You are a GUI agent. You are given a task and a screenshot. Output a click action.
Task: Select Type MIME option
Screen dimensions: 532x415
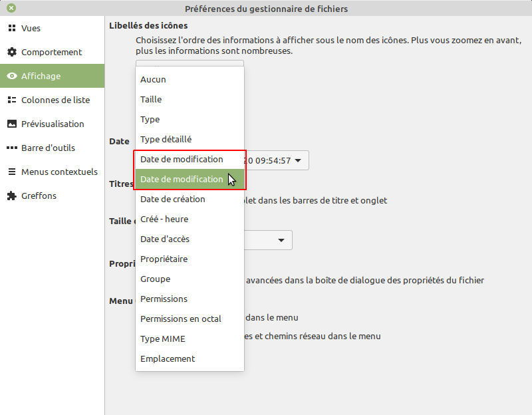coord(190,339)
